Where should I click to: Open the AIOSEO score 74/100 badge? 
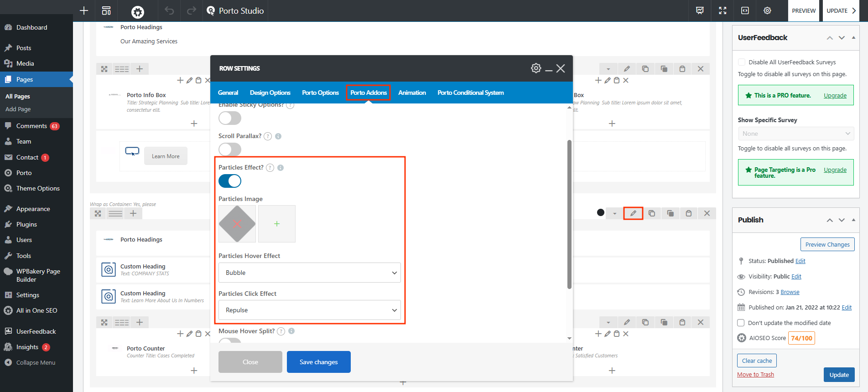(x=801, y=338)
